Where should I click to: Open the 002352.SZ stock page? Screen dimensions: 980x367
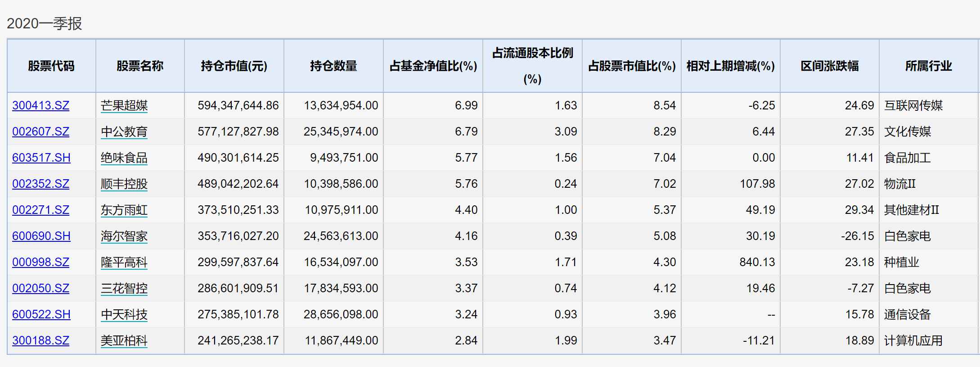coord(40,184)
